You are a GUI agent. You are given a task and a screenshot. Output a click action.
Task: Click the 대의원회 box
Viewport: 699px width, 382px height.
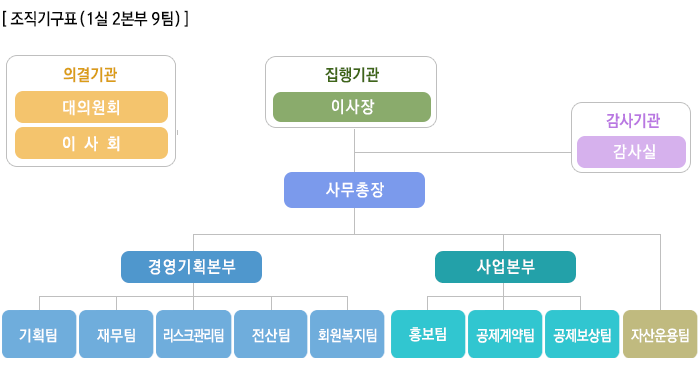pos(91,107)
